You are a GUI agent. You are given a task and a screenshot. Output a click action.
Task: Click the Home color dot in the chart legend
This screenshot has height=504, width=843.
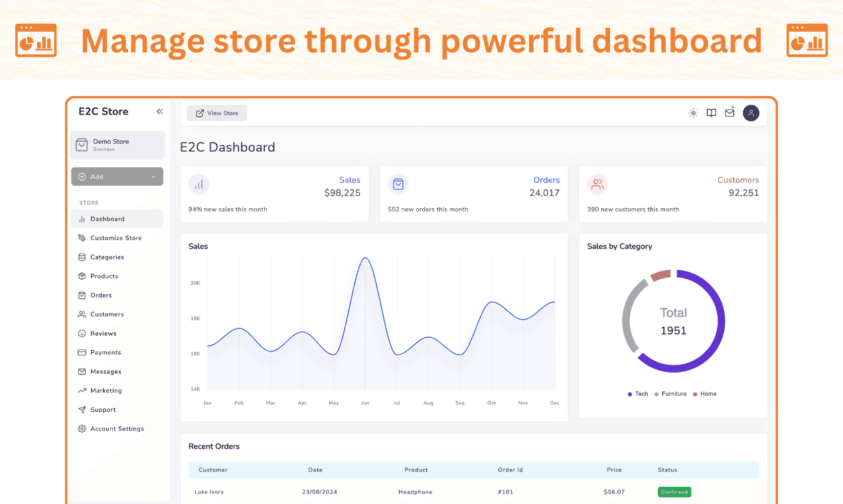tap(696, 393)
